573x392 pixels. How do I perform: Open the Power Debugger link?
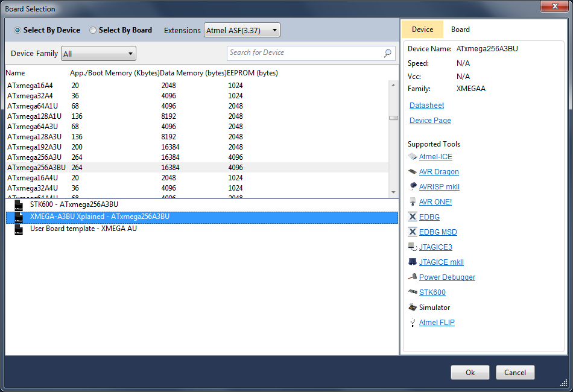[448, 277]
